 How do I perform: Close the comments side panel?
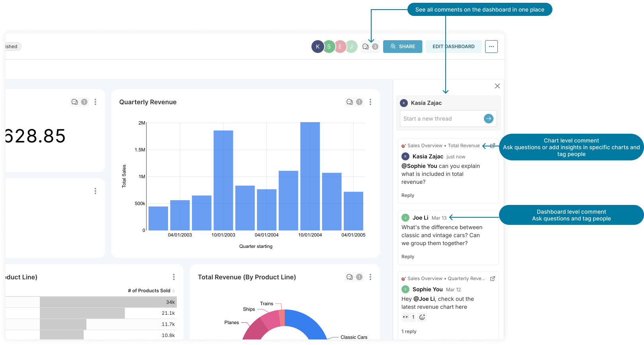tap(497, 86)
